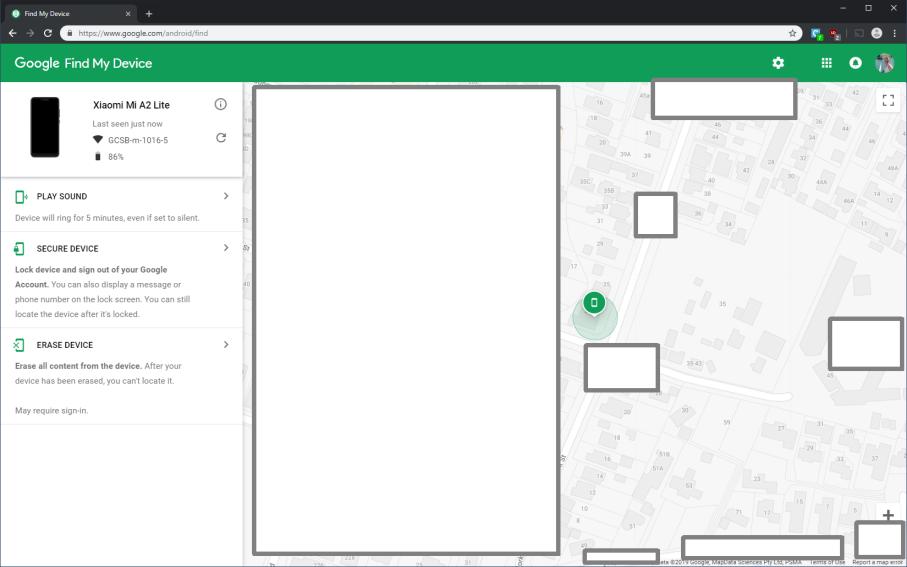Click Report a map error link
The width and height of the screenshot is (907, 567).
click(x=877, y=562)
